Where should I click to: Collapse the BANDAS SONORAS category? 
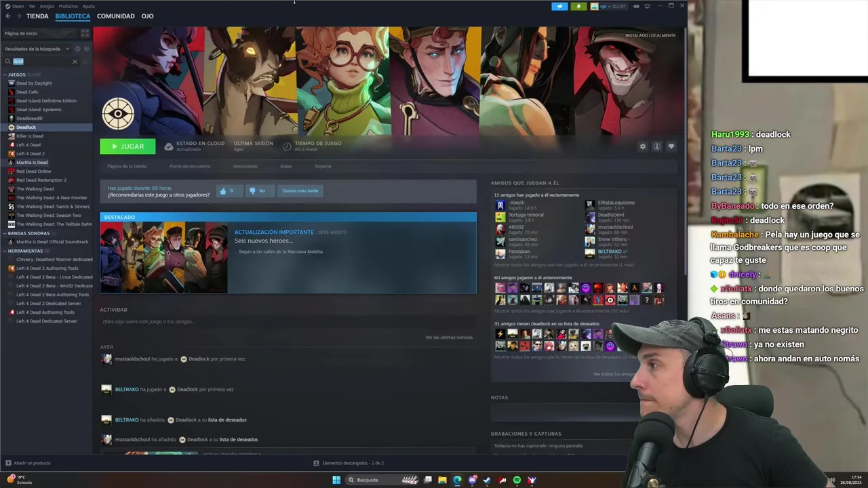tap(5, 233)
